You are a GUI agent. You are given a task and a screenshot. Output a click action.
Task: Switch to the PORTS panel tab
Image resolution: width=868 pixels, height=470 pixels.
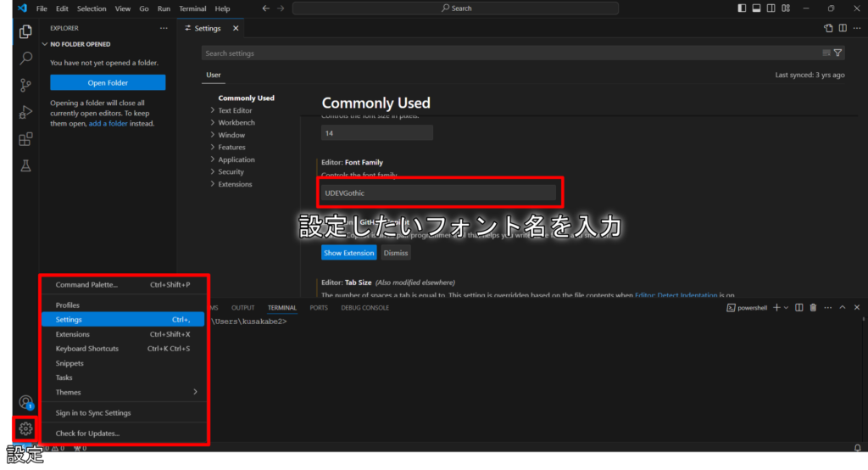tap(319, 308)
